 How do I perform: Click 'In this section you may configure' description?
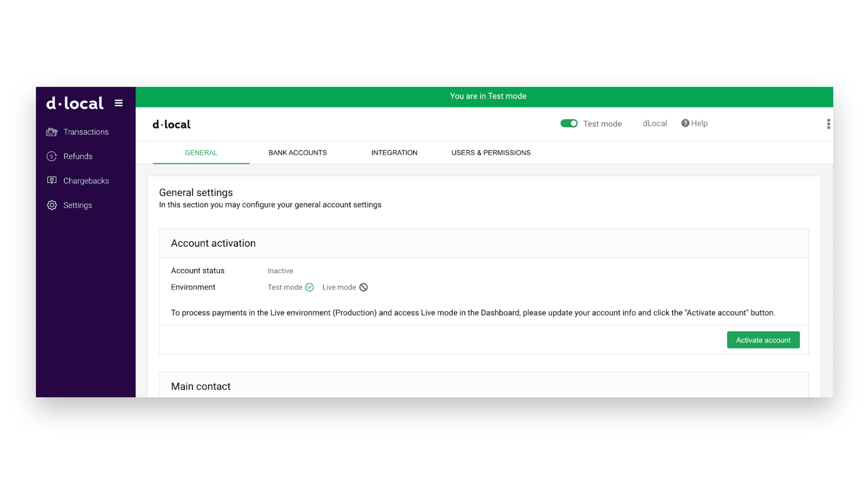point(270,205)
